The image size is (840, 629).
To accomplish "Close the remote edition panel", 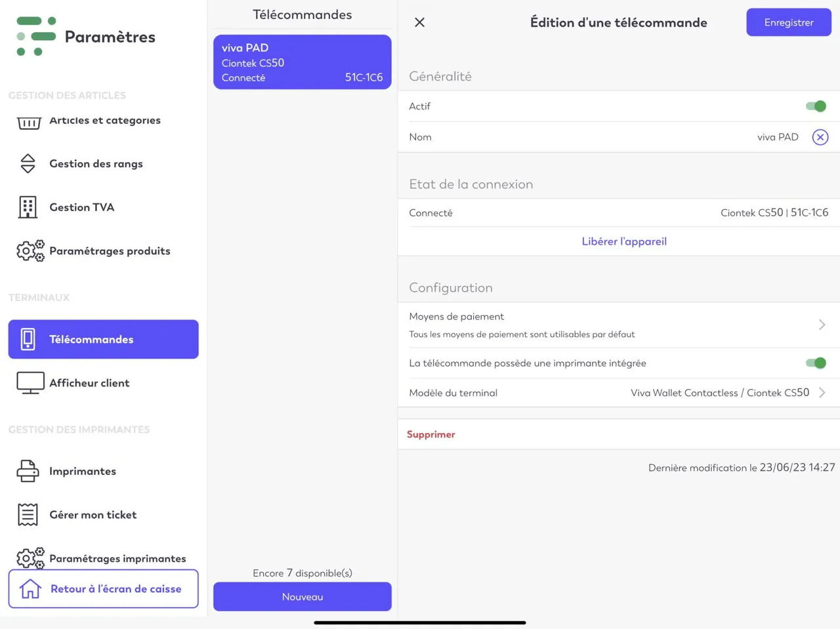I will point(420,22).
